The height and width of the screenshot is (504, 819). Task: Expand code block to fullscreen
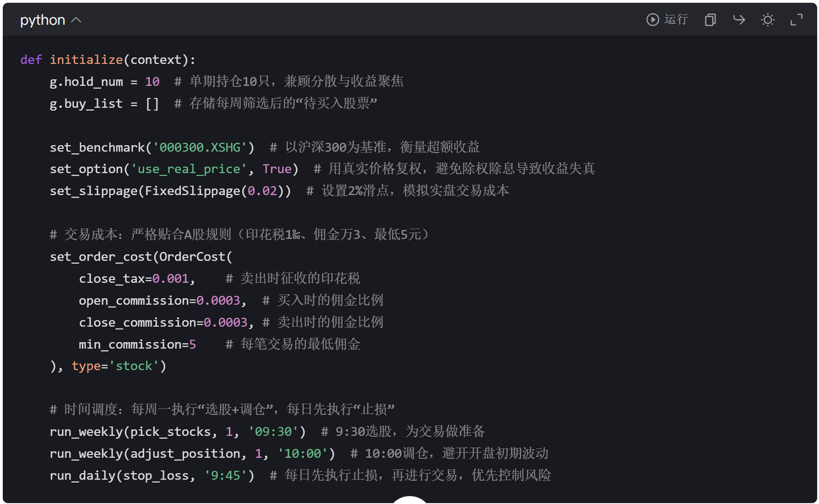click(796, 20)
